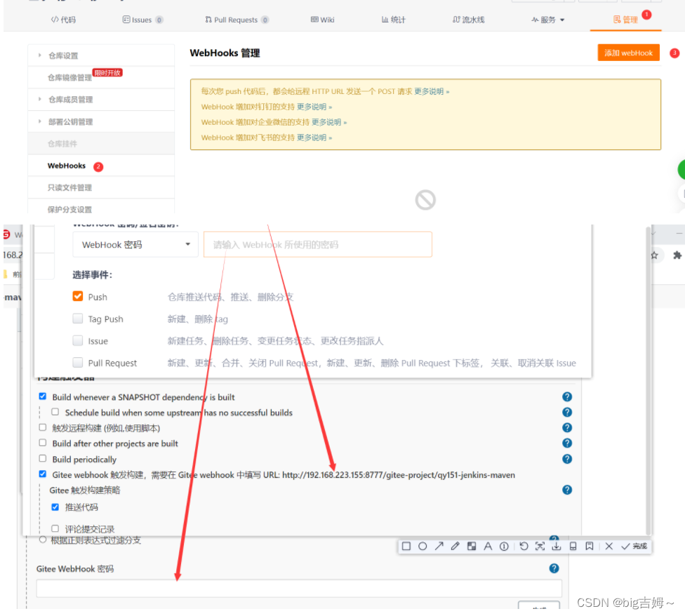Open the 统计 tab

click(394, 20)
